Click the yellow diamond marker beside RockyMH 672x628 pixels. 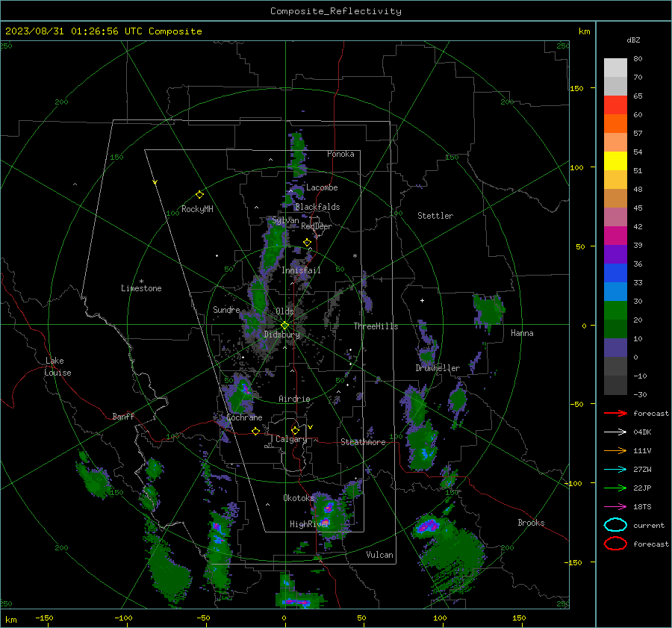(199, 195)
